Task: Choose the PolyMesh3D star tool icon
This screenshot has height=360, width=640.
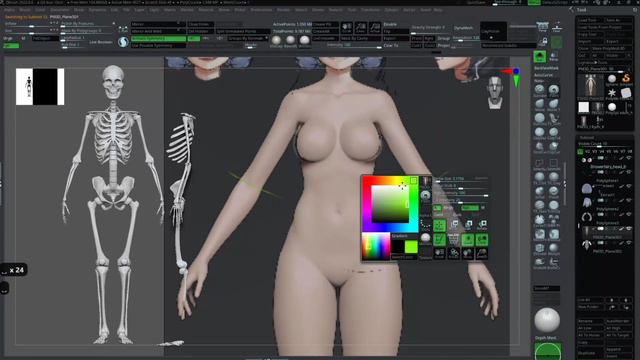Action: 611,93
